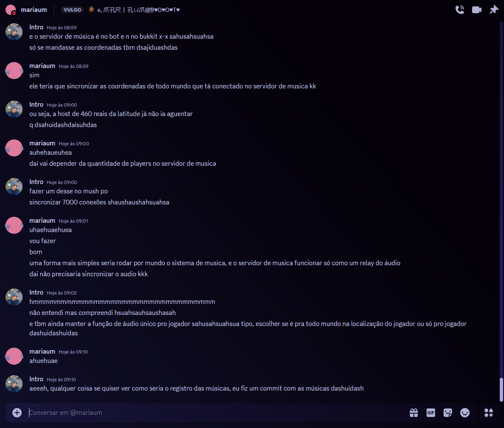Open mariaum profile from header name
The image size is (504, 428).
(x=34, y=10)
